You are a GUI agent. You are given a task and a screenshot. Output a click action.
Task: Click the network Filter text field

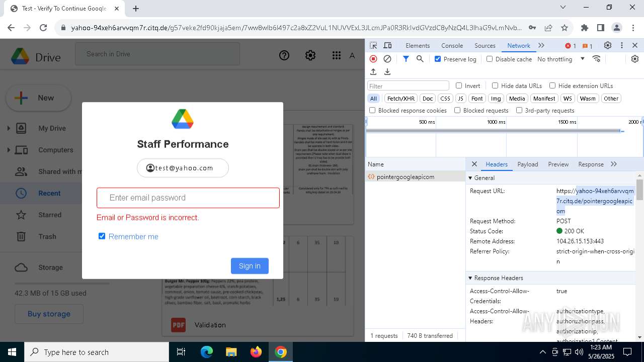(x=408, y=86)
